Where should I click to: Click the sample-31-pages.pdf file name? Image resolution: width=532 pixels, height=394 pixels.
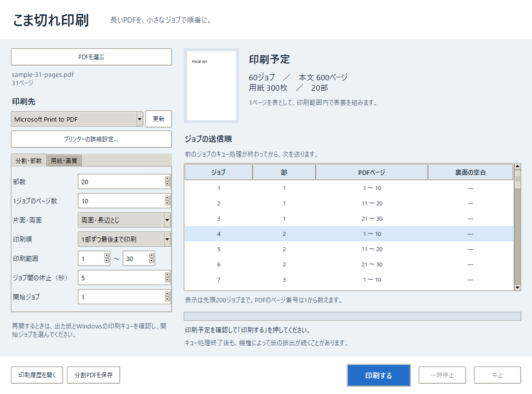click(x=43, y=75)
